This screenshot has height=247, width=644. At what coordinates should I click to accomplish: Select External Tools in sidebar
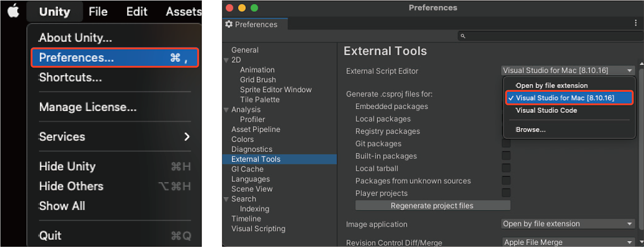[x=280, y=159]
